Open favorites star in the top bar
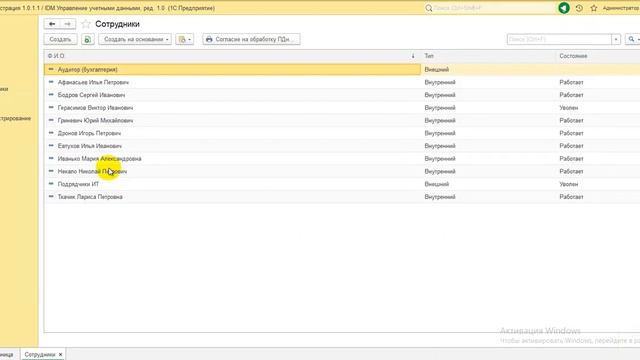 click(x=594, y=8)
